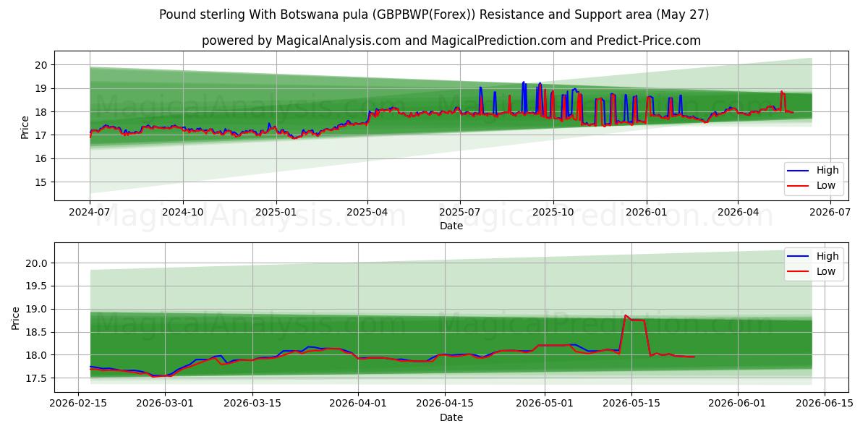Click the 'Date' axis label under bottom chart

pyautogui.click(x=451, y=417)
